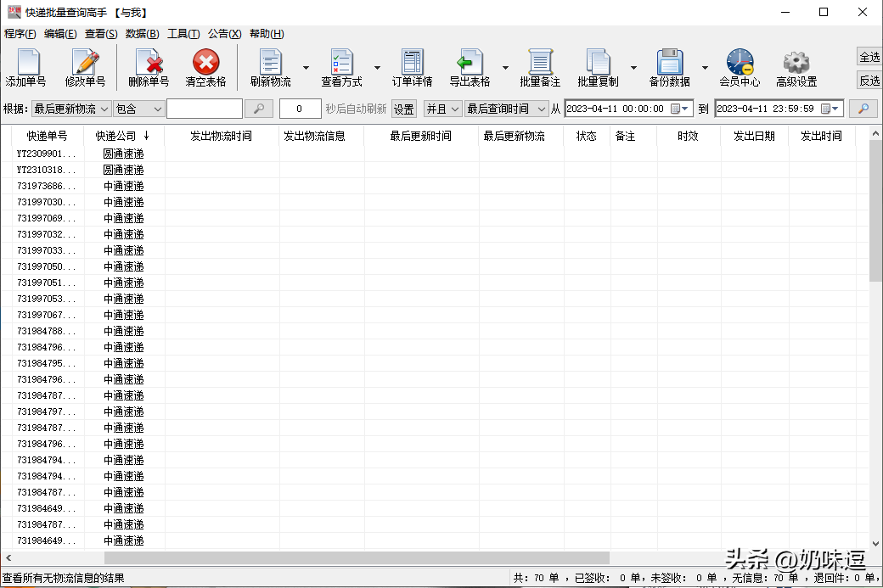Select row 731984795... 中通速递
The height and width of the screenshot is (588, 883).
point(434,363)
